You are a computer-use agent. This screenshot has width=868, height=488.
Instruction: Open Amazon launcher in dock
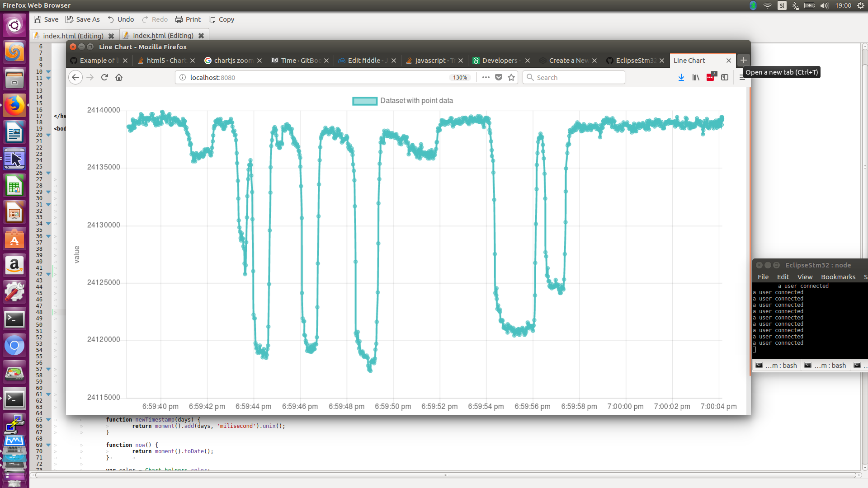point(14,265)
